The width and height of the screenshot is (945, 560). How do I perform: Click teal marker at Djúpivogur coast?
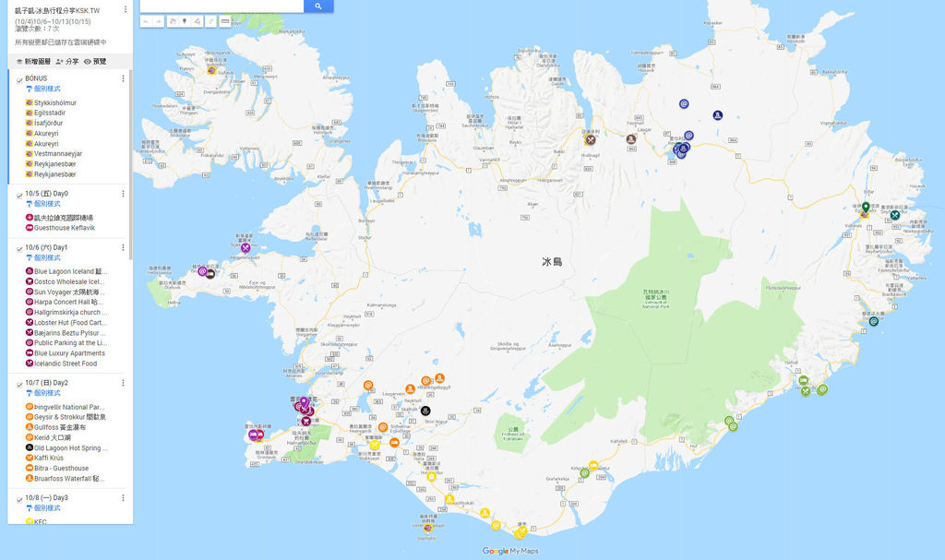pos(873,321)
